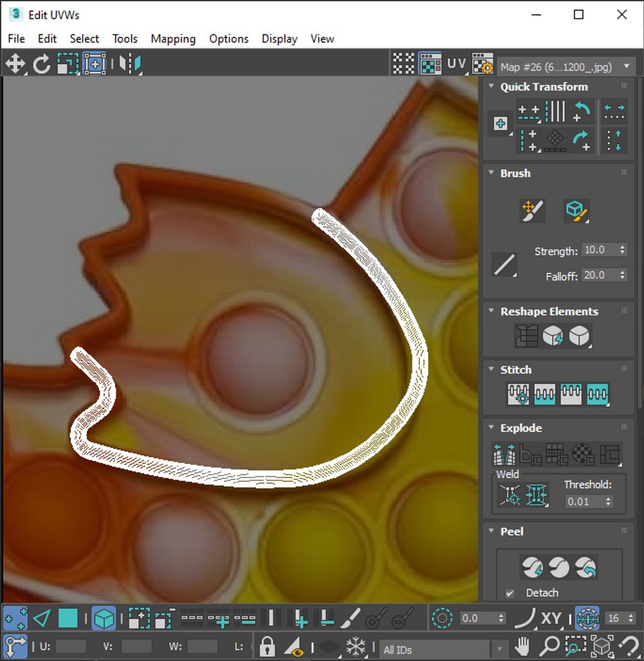Viewport: 644px width, 661px height.
Task: Collapse the Reshape Elements rollout
Action: click(x=491, y=310)
